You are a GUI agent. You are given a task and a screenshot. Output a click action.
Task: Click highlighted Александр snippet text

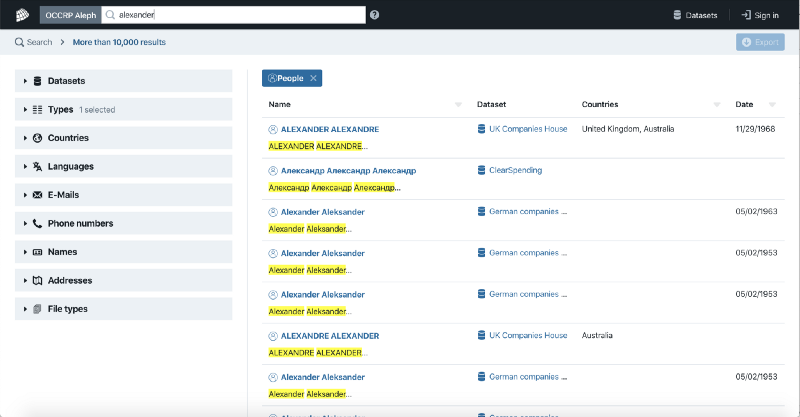332,187
